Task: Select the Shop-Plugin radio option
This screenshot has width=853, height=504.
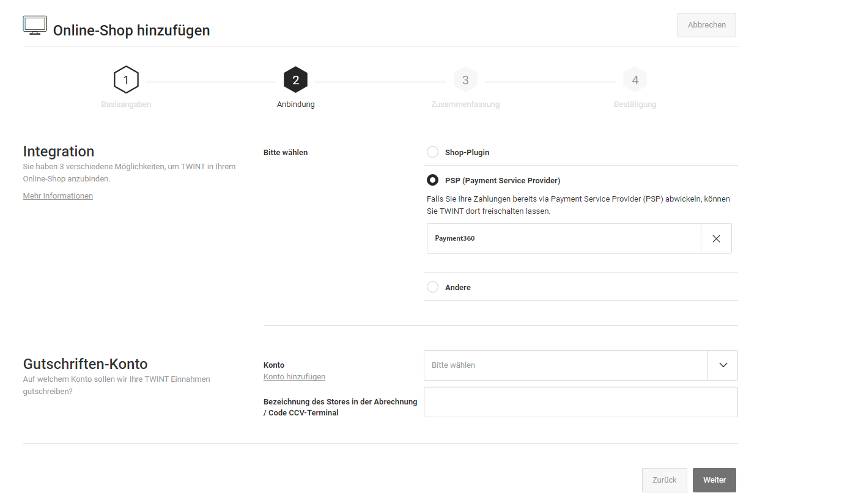Action: 432,152
